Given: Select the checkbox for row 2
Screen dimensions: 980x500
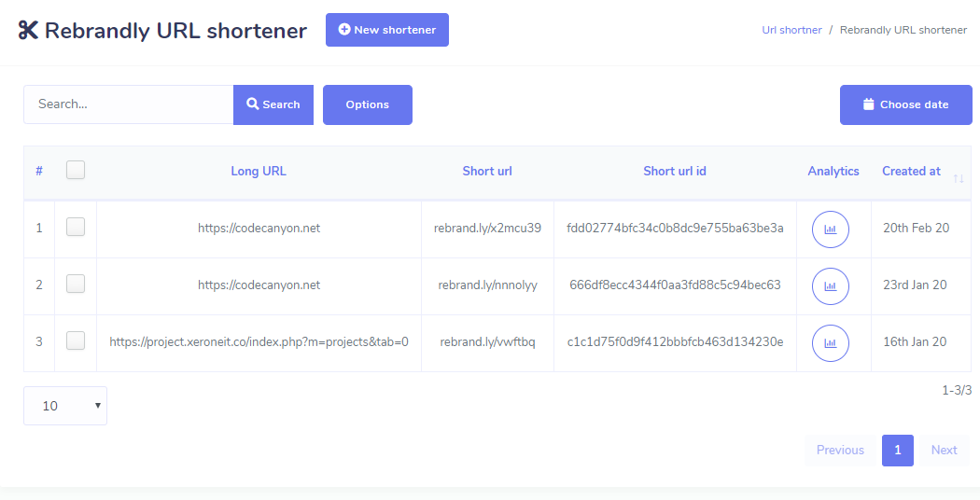Looking at the screenshot, I should (x=76, y=284).
